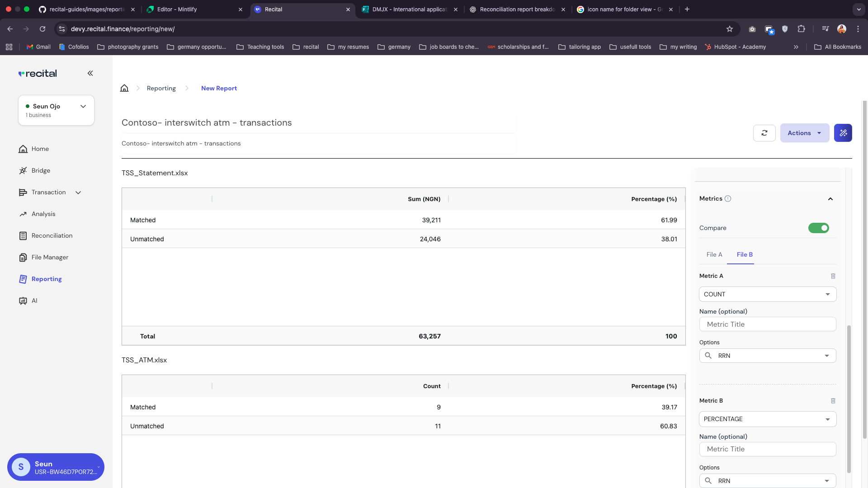Navigate to Reconciliation in the sidebar
Image resolution: width=868 pixels, height=488 pixels.
tap(52, 235)
